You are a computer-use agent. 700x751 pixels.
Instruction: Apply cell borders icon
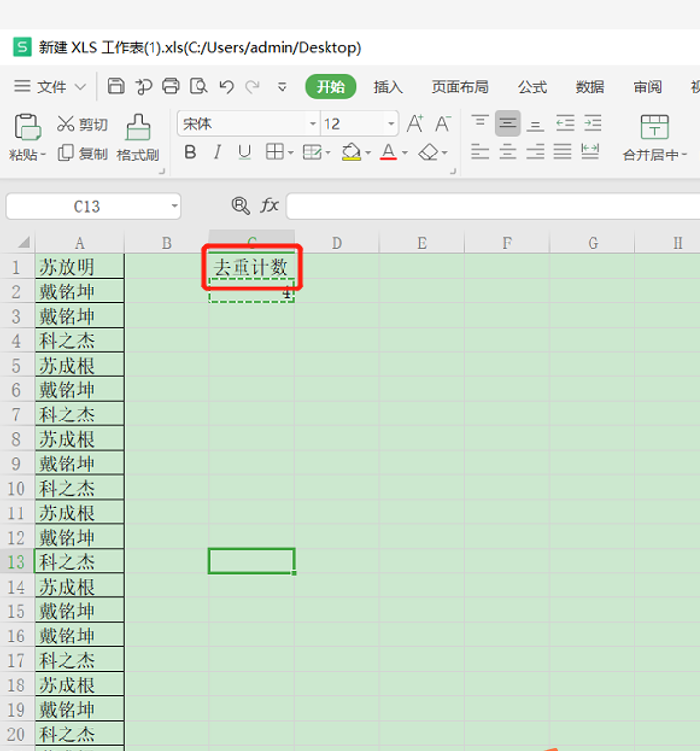(275, 153)
